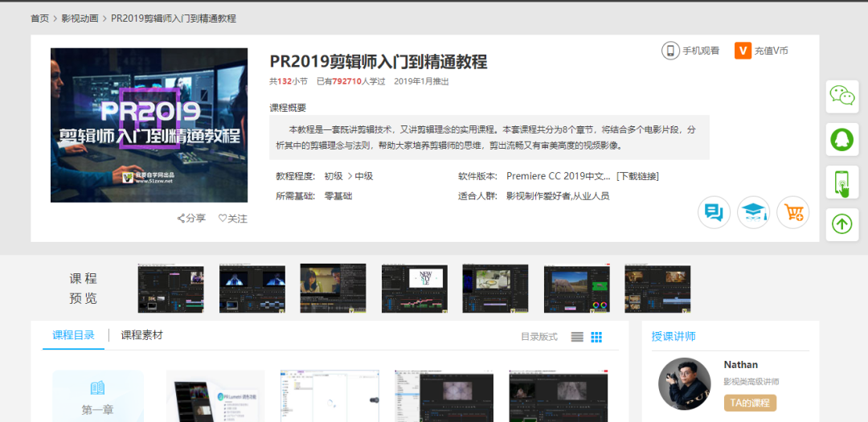Screen dimensions: 868x422
Task: Click the graduation cap study icon
Action: pos(753,213)
